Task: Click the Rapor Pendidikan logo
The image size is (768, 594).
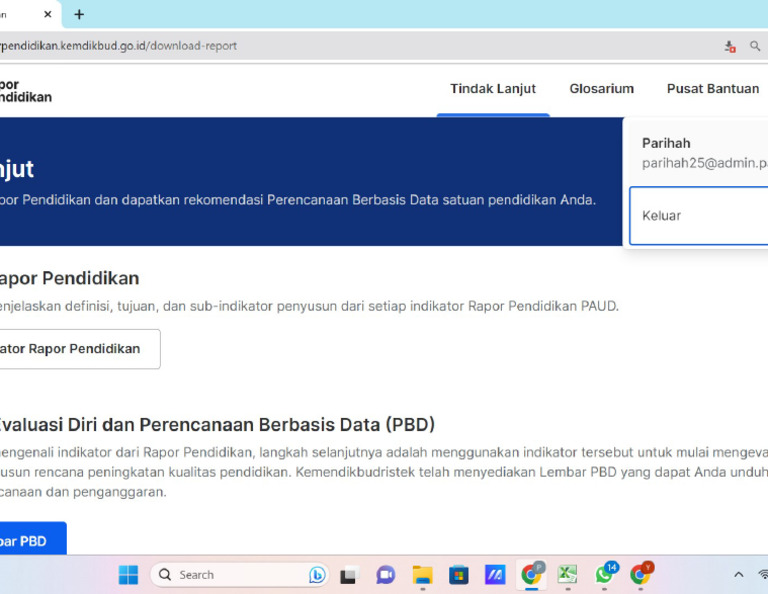Action: coord(25,91)
